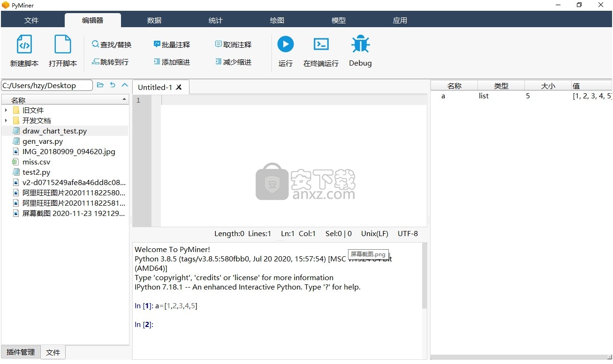Screen dimensions: 613x364
Task: Switch to the 数据 ribbon tab
Action: pyautogui.click(x=154, y=20)
